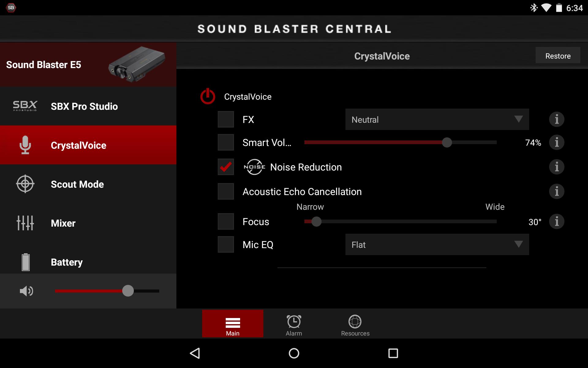Open the FX Neutral dropdown
Viewport: 588px width, 368px height.
(x=437, y=119)
